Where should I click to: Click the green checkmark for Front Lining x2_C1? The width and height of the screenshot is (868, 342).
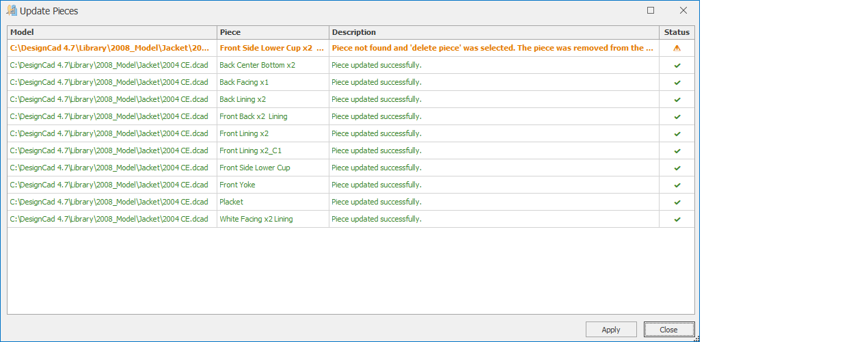point(677,151)
